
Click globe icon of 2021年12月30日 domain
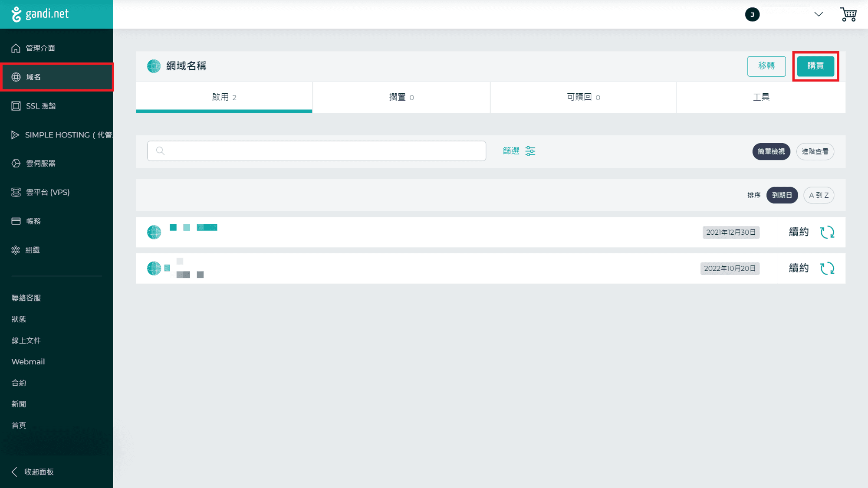[154, 233]
